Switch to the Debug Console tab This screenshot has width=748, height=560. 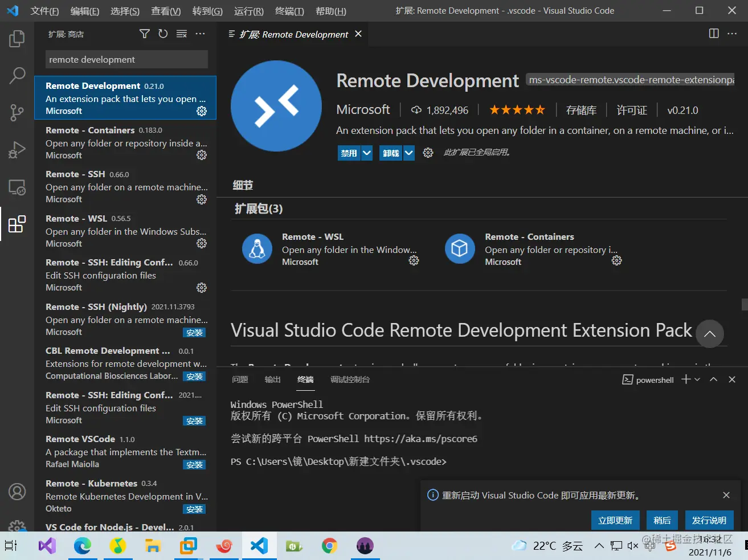click(350, 379)
